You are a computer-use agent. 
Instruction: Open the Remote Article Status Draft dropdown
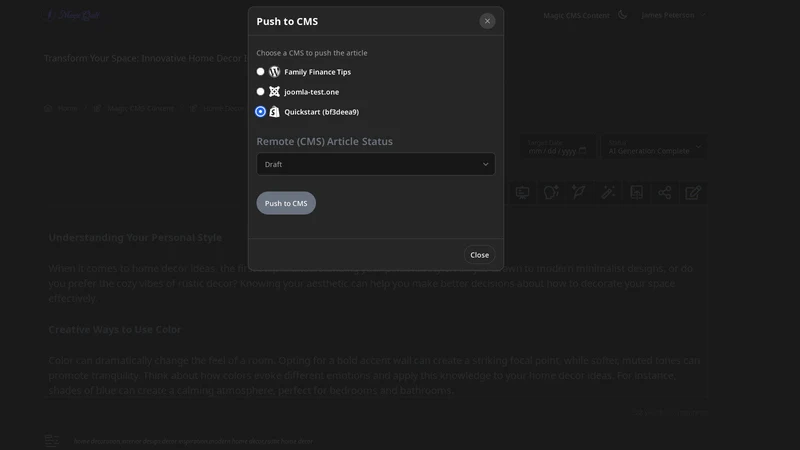pyautogui.click(x=376, y=164)
